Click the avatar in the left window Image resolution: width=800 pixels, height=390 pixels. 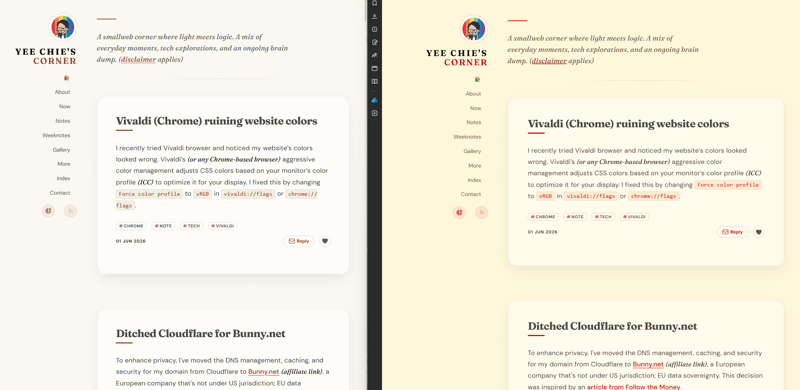tap(62, 27)
